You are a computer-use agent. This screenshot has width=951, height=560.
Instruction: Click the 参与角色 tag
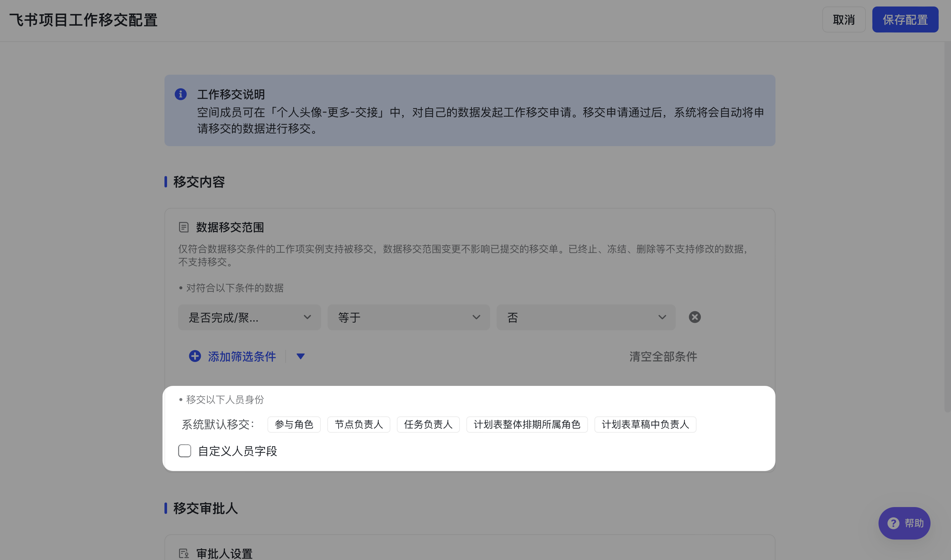tap(294, 425)
